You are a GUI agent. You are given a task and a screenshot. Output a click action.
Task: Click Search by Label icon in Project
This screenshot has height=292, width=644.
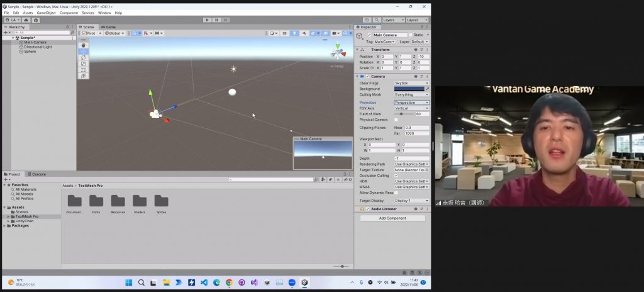pyautogui.click(x=331, y=180)
